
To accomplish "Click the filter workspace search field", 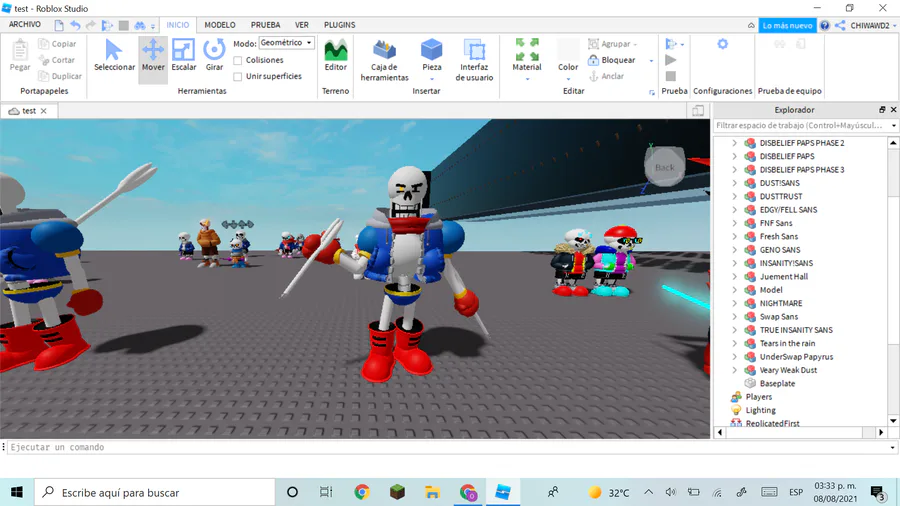I will (801, 125).
